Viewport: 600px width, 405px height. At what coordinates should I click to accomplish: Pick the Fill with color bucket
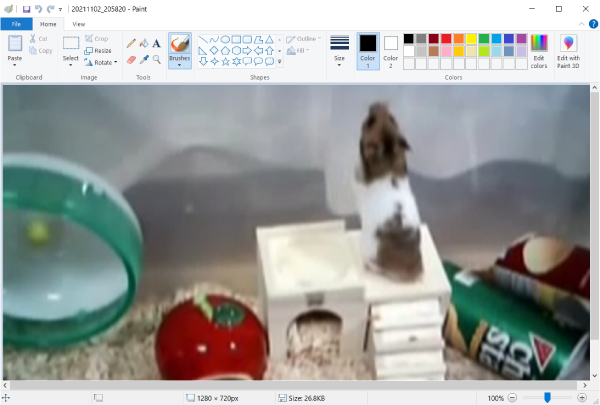coord(144,43)
